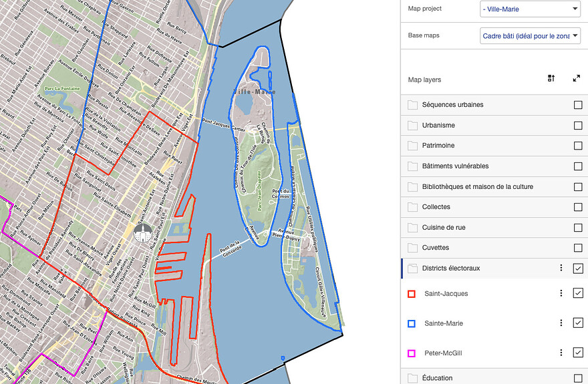Click the city hall landmark icon on map
This screenshot has height=384, width=588.
[x=142, y=233]
